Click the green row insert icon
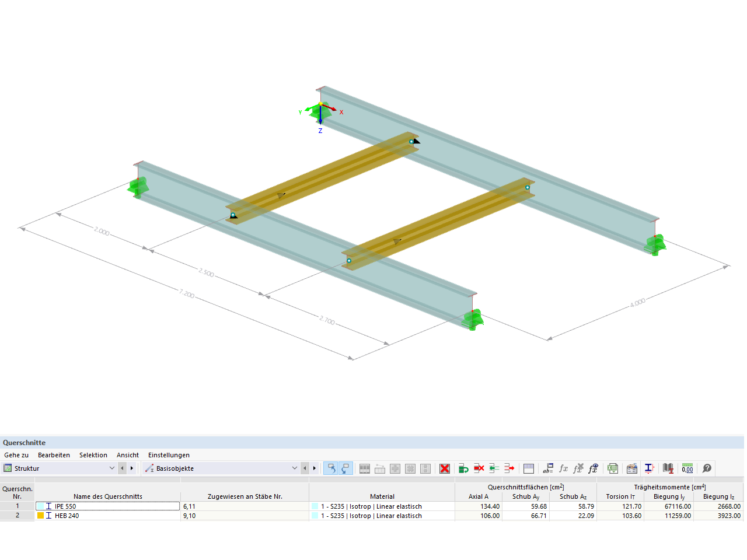Image resolution: width=747 pixels, height=560 pixels. click(x=464, y=468)
